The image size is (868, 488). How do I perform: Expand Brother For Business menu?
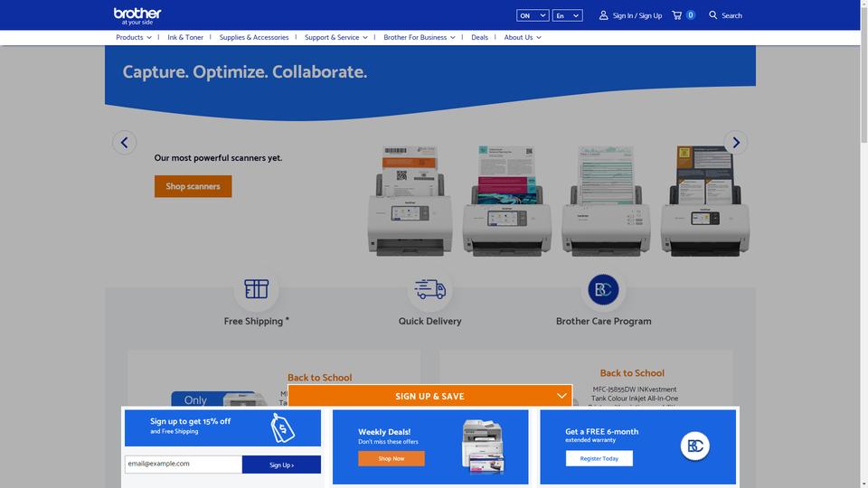[419, 37]
